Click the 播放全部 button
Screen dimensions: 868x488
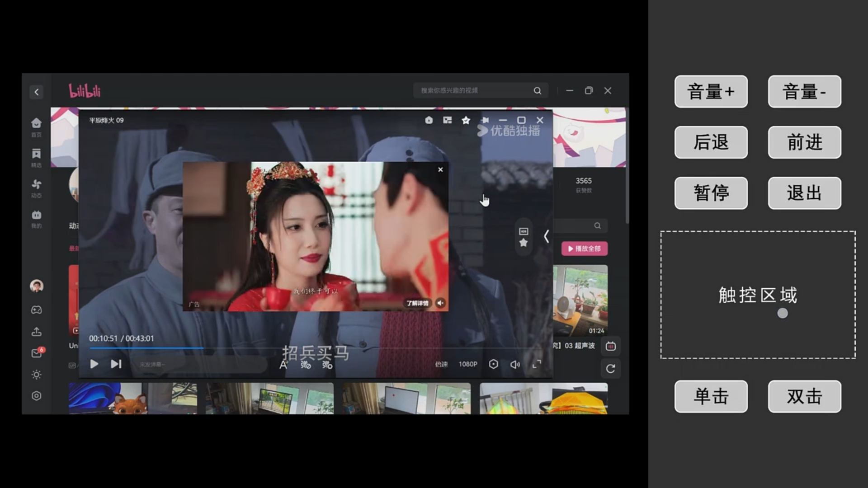(584, 249)
